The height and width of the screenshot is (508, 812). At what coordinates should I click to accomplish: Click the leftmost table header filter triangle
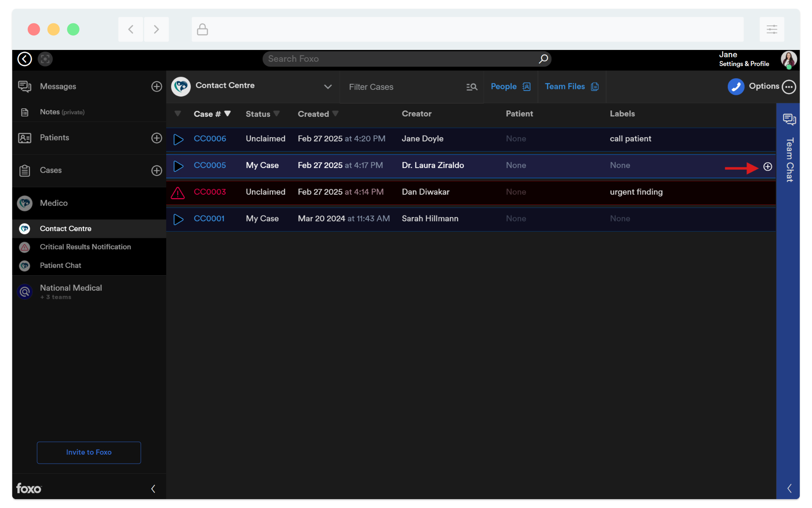pos(178,113)
